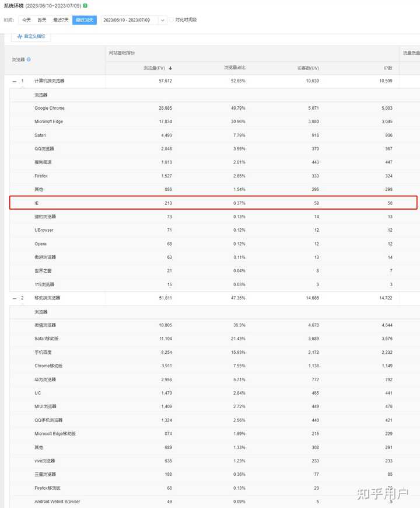Click the pulse icon in 自定义指标 button
This screenshot has width=420, height=508.
[x=20, y=36]
